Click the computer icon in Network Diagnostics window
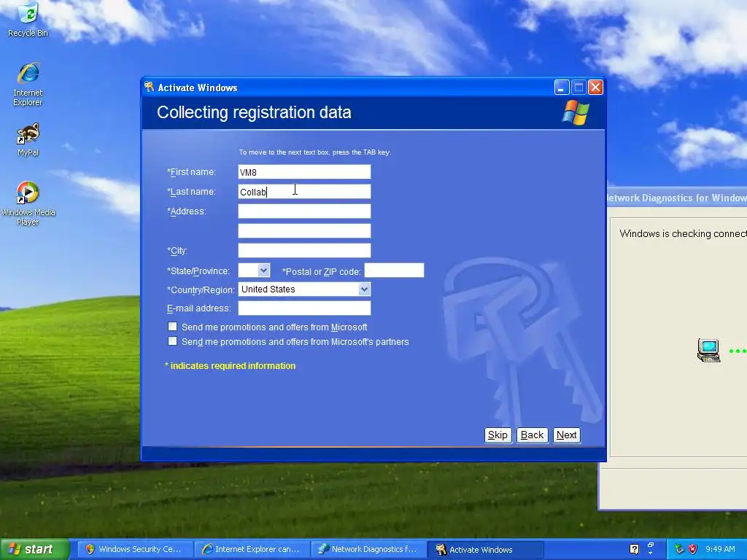Screen dimensions: 747x560 pos(708,350)
